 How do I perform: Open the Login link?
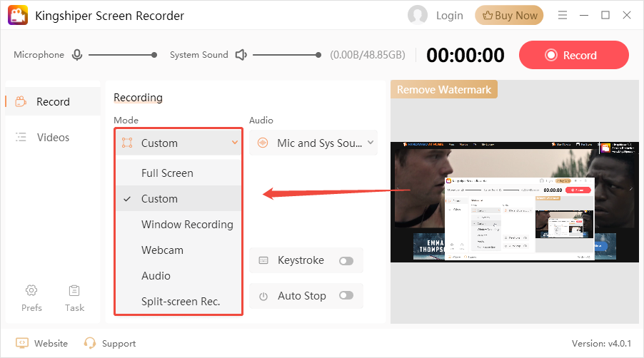[449, 16]
